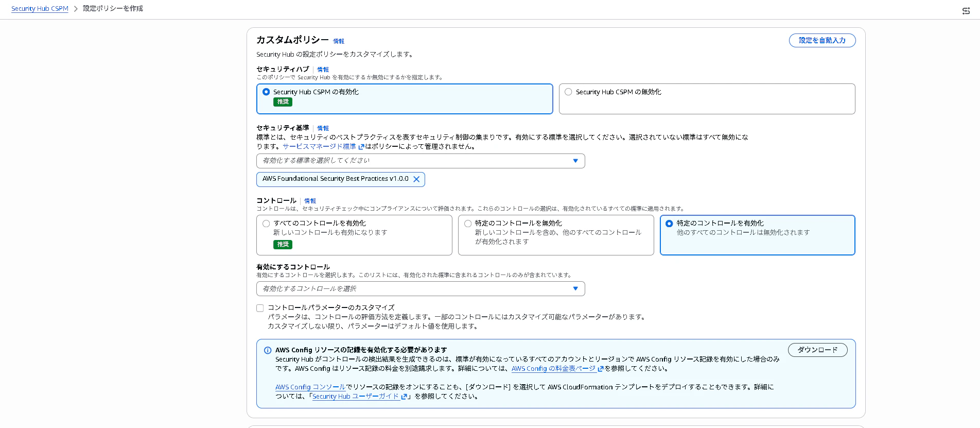Viewport: 980px width, 428px height.
Task: Click the info icon in AWS Config alert
Action: point(268,350)
